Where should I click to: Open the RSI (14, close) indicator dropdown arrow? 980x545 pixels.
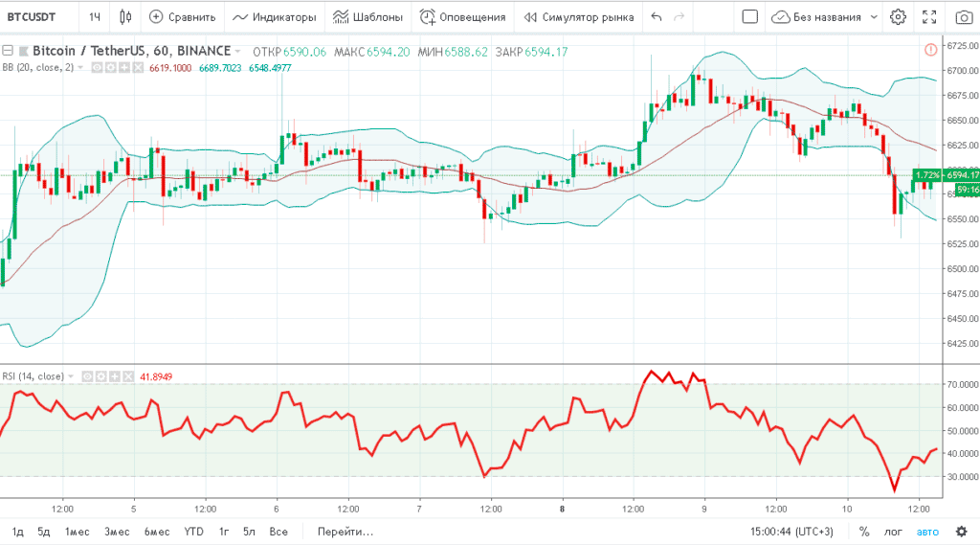73,376
